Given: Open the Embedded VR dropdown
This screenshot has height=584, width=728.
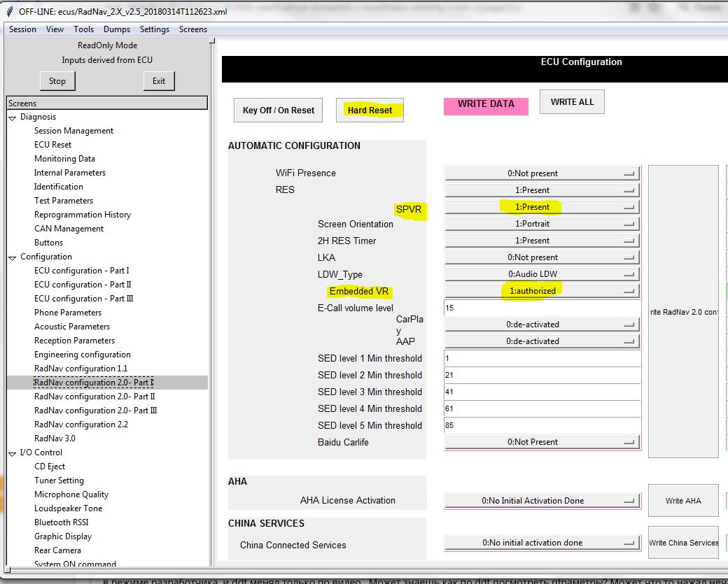Looking at the screenshot, I should pos(542,291).
